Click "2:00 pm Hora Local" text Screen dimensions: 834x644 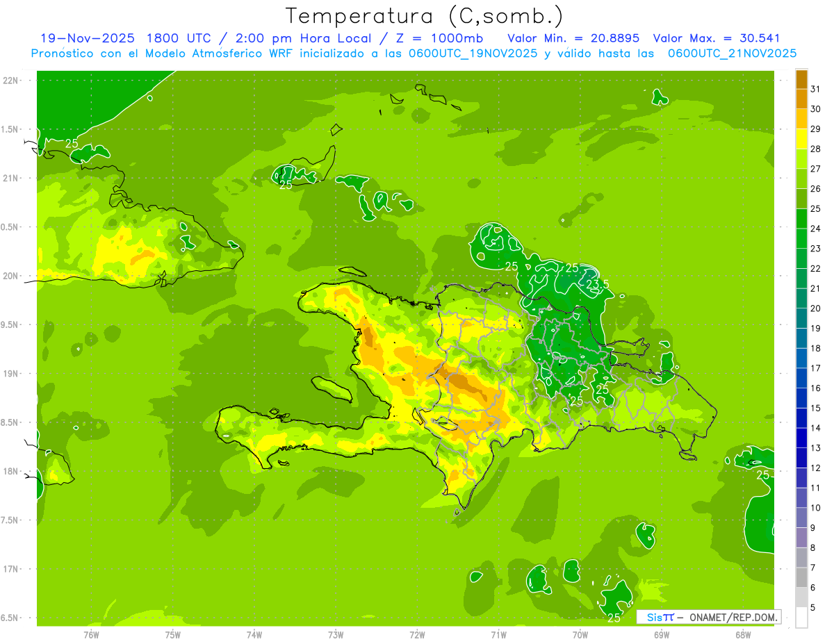point(304,38)
